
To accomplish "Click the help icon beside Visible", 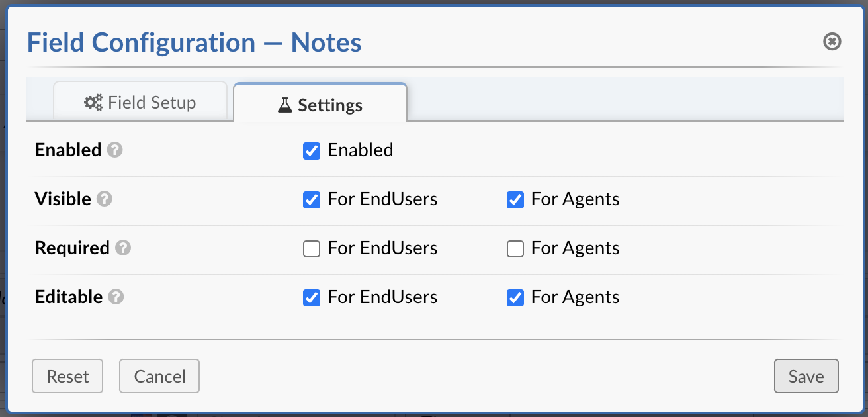I will (x=105, y=199).
